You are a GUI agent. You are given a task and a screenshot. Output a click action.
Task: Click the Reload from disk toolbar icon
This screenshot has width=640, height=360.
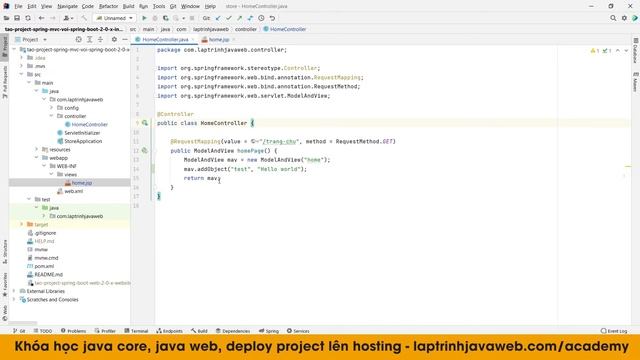(x=28, y=18)
